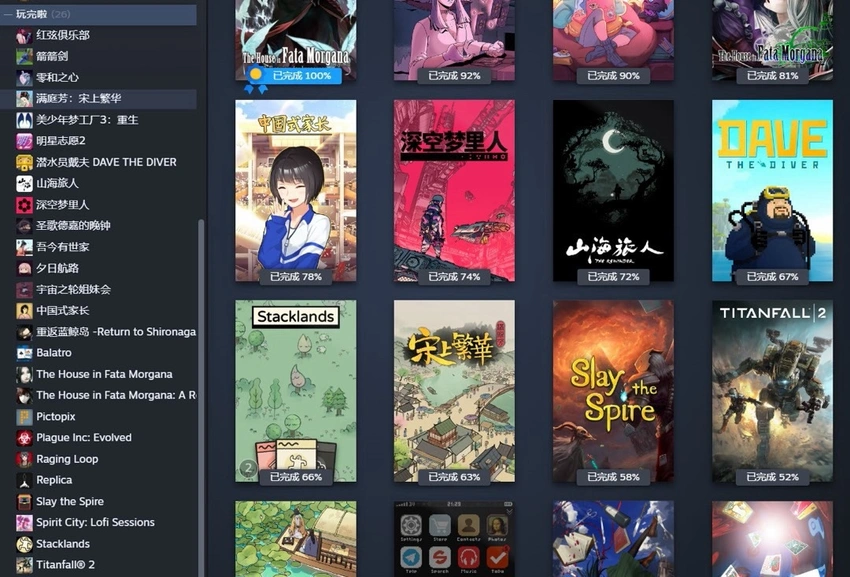Image resolution: width=850 pixels, height=577 pixels.
Task: Click the 已完成 78% progress label
Action: 296,277
